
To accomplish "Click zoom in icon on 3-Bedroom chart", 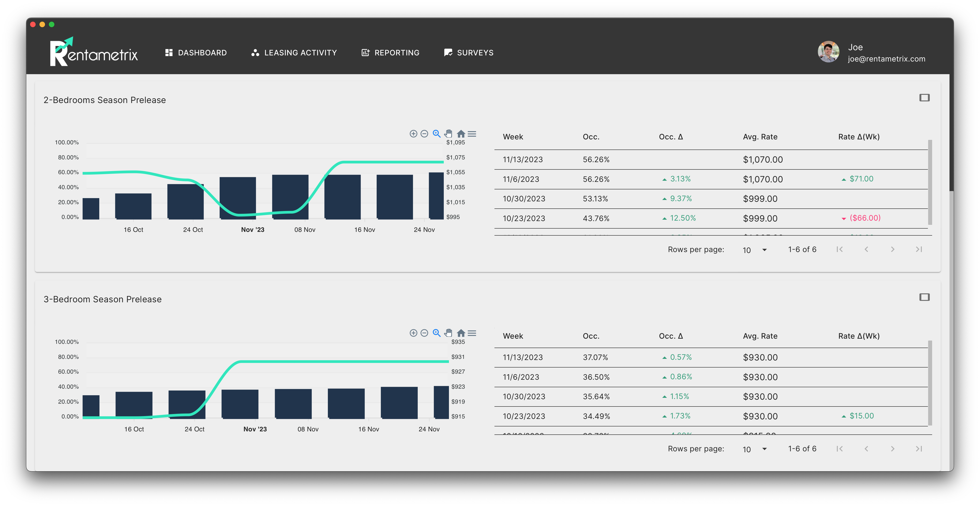I will (x=413, y=333).
